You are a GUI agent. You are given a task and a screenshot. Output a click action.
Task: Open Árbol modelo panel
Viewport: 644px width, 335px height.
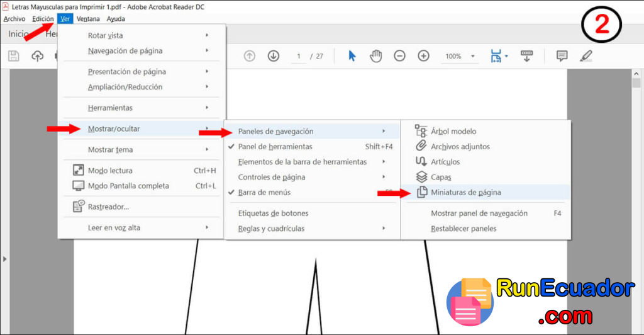pos(486,131)
